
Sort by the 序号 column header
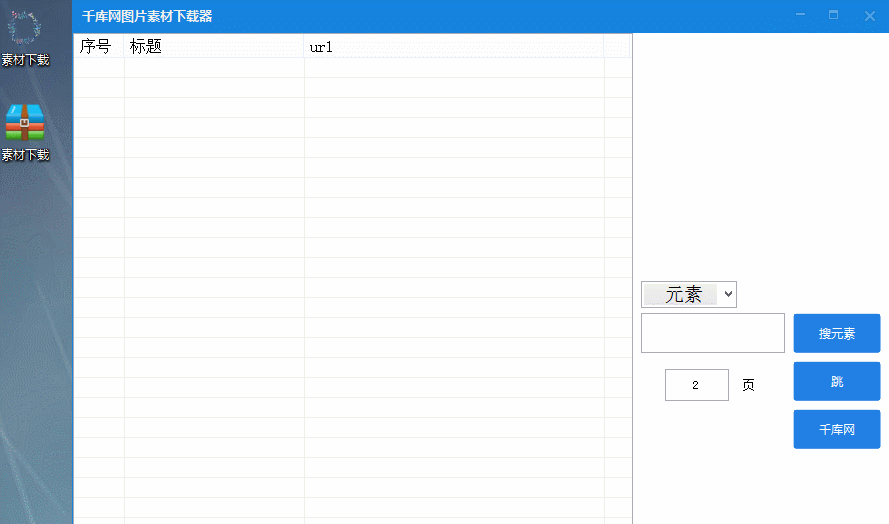click(98, 46)
